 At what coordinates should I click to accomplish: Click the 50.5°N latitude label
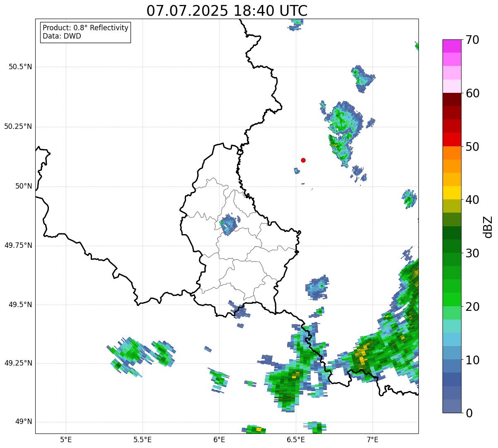20,67
